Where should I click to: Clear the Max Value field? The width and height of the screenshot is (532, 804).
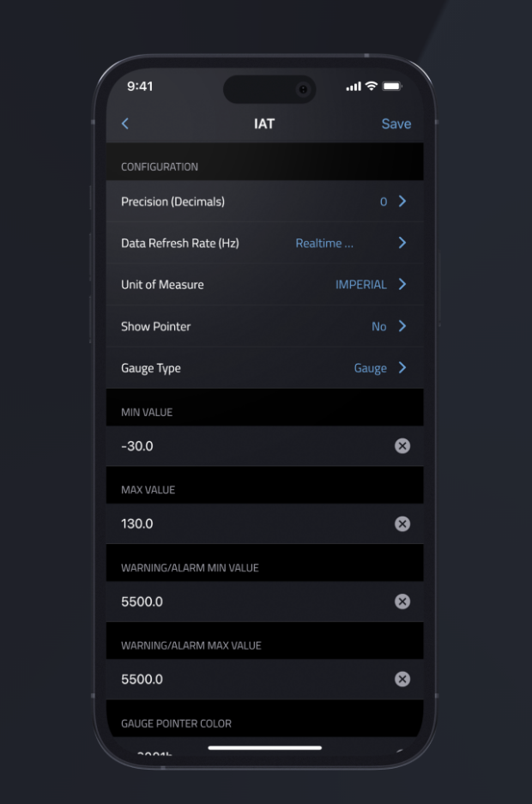[402, 523]
